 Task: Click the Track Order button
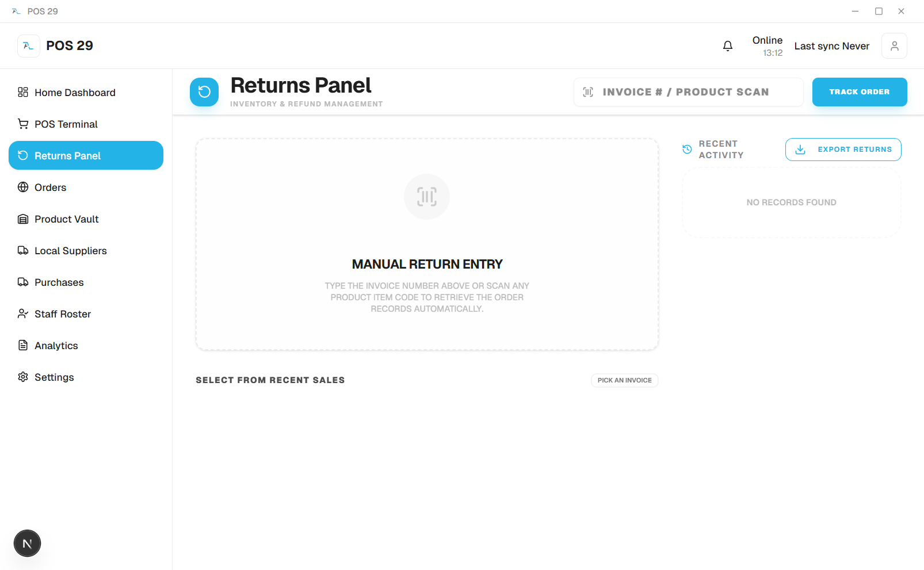pos(860,92)
